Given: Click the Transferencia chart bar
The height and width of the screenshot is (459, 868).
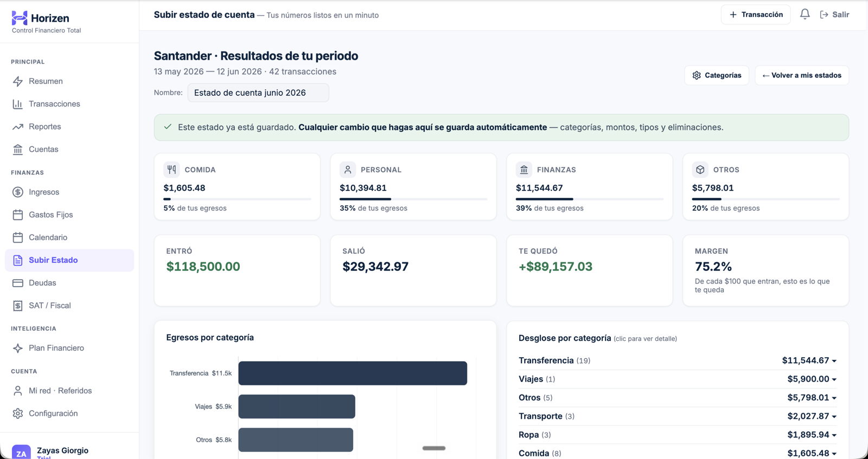Looking at the screenshot, I should (x=353, y=373).
